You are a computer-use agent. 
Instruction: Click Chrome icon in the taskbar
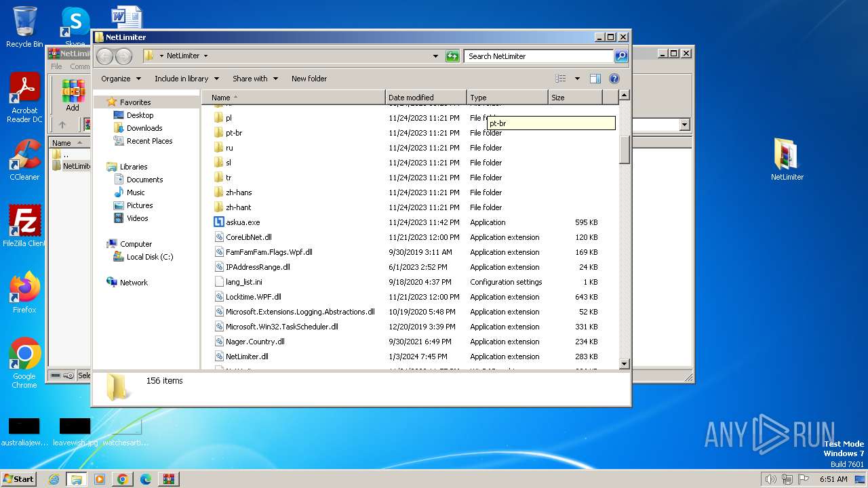[123, 479]
